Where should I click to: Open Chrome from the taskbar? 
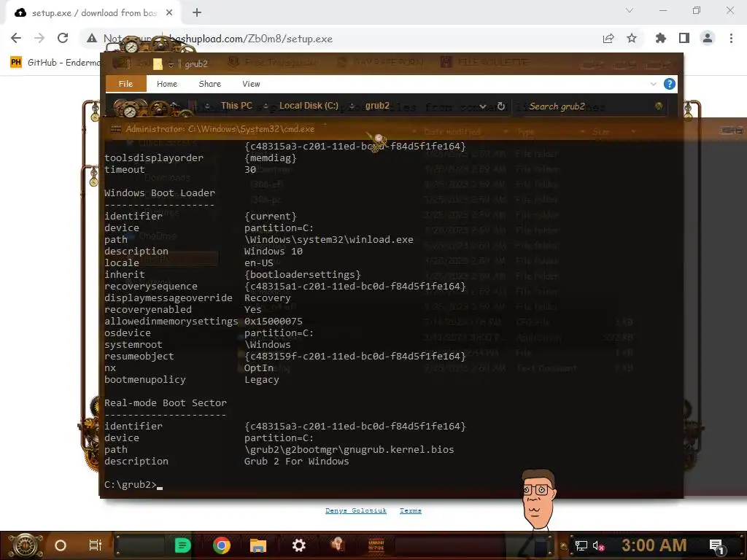pyautogui.click(x=222, y=545)
